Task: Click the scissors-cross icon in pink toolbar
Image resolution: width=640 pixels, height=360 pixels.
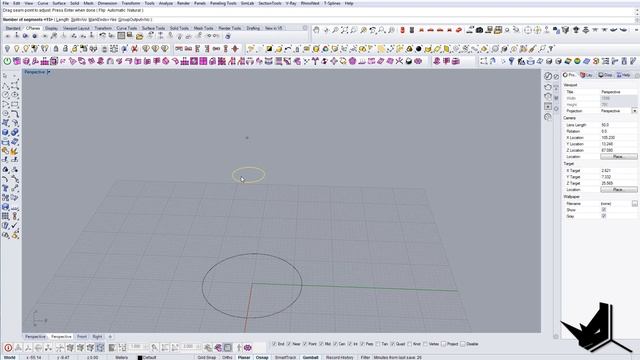Action: point(399,61)
